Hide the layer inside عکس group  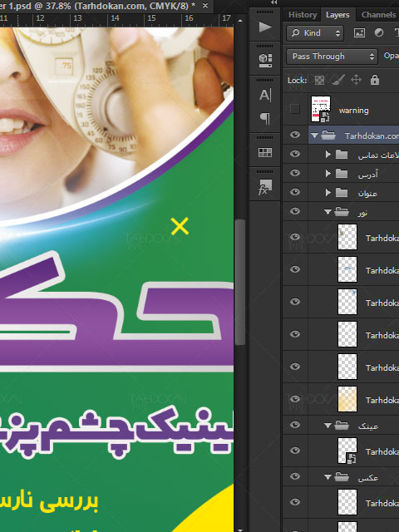tap(295, 502)
